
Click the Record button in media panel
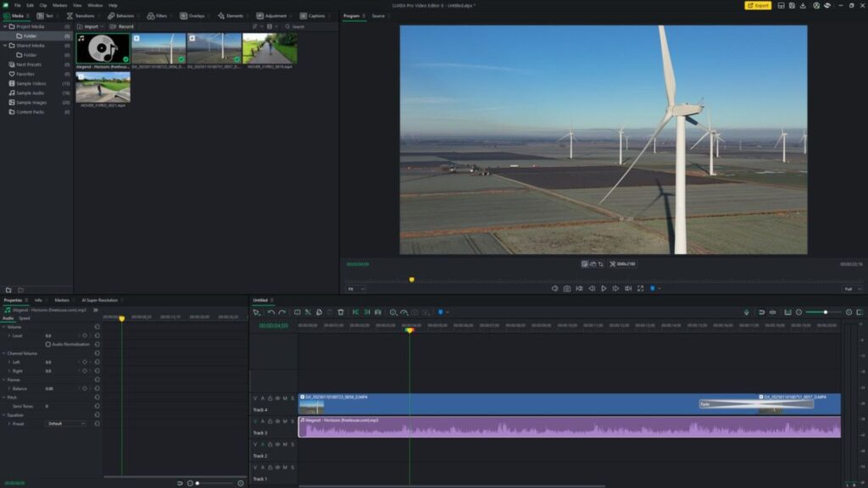pyautogui.click(x=122, y=26)
